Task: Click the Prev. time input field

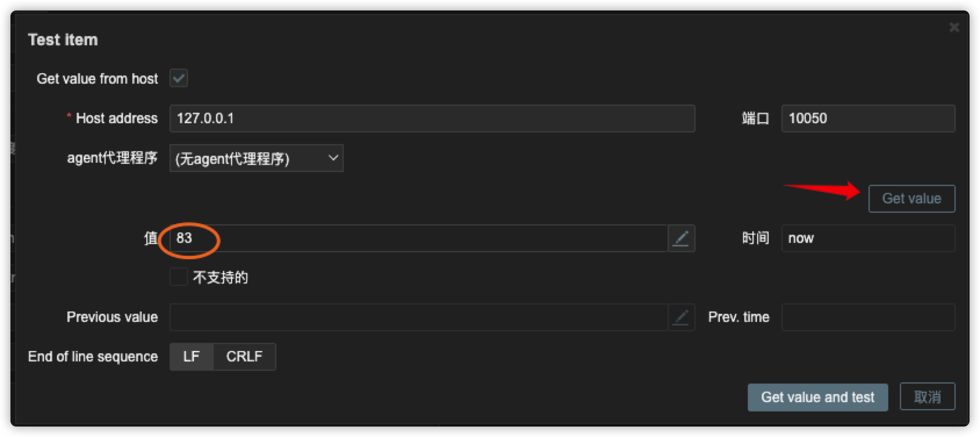Action: (868, 317)
